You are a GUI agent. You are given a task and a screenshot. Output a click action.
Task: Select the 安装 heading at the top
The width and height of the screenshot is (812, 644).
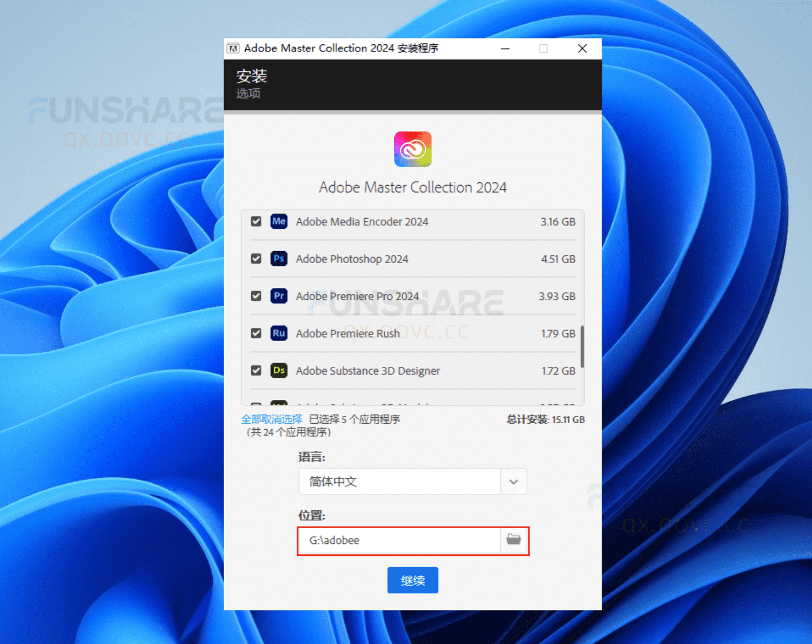point(251,76)
